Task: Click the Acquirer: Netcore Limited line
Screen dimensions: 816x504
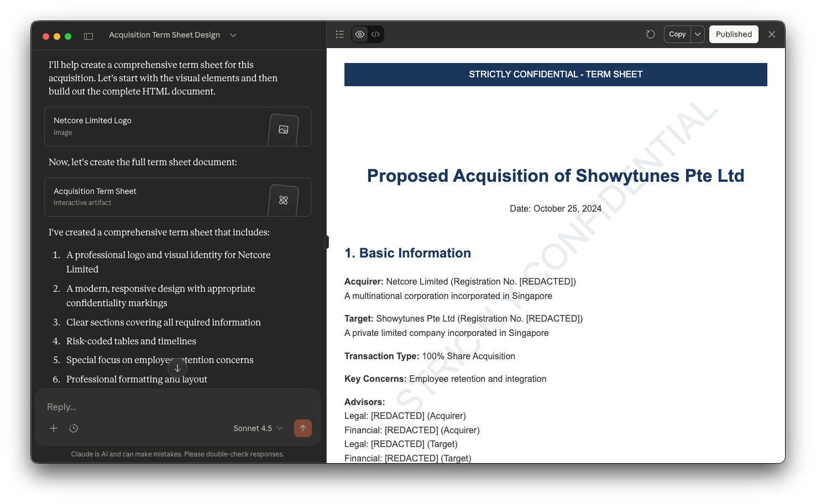Action: (460, 281)
